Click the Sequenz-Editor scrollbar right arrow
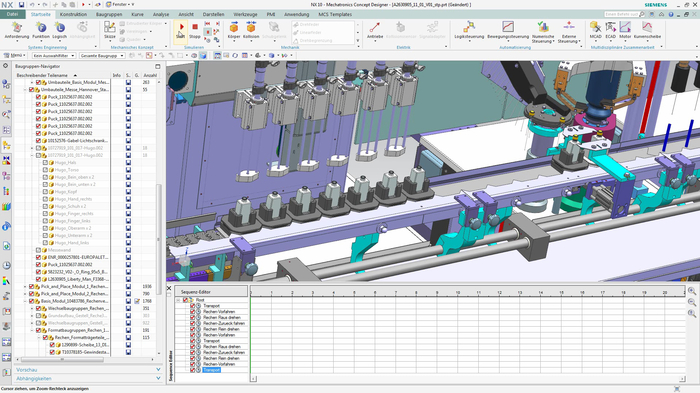Image resolution: width=700 pixels, height=393 pixels. 682,379
